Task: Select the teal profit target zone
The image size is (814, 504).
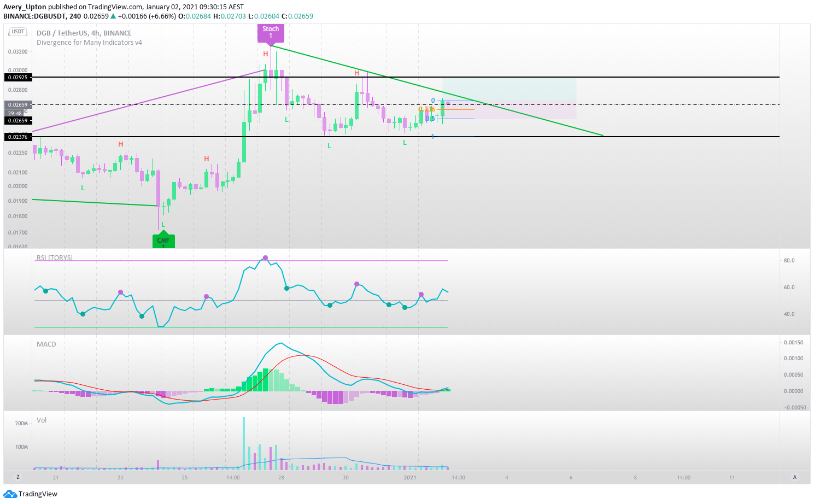Action: [510, 89]
